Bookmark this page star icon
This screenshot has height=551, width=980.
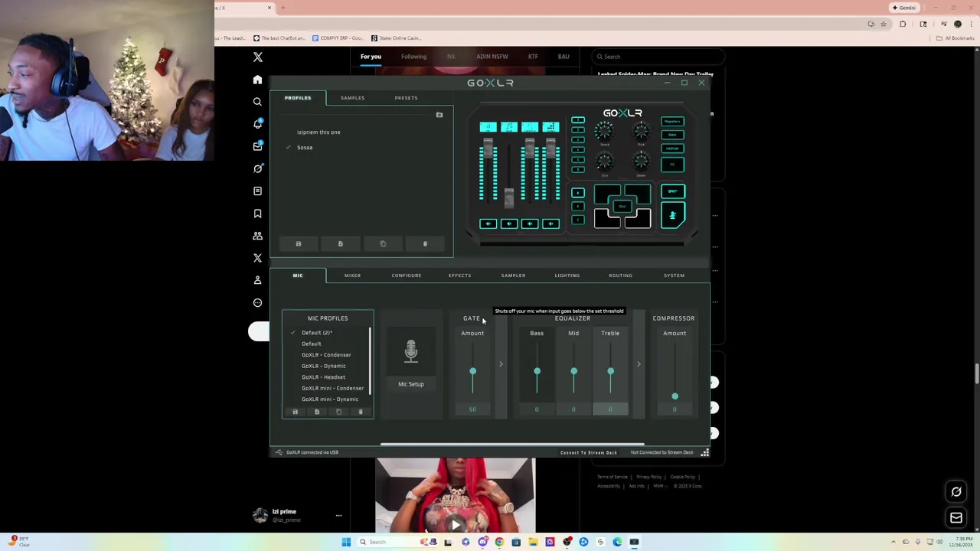(883, 24)
